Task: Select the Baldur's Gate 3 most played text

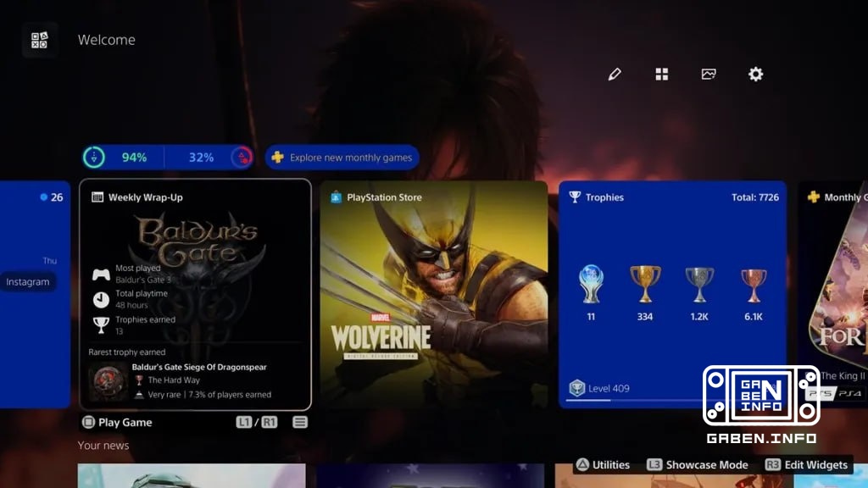Action: (143, 280)
